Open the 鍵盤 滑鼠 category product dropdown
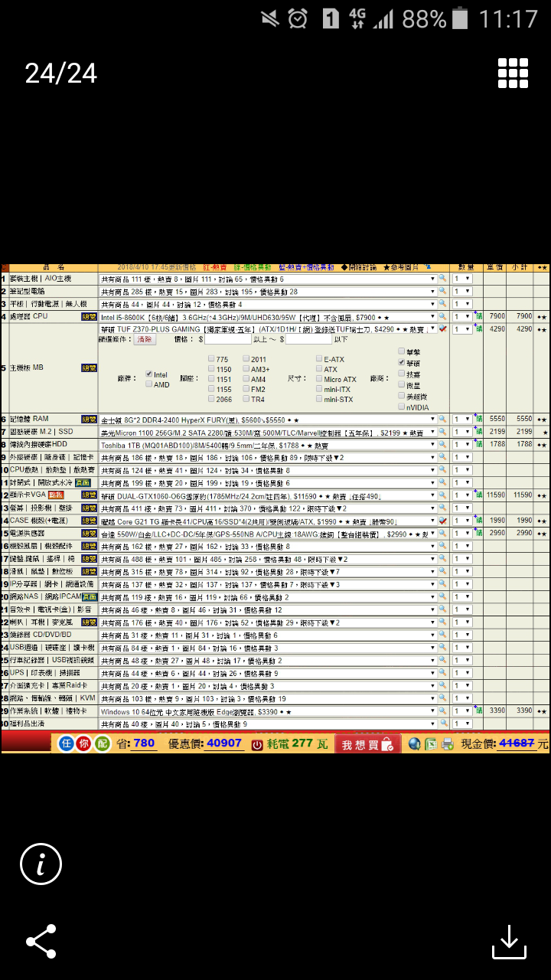Screen dimensions: 551x980 click(268, 559)
